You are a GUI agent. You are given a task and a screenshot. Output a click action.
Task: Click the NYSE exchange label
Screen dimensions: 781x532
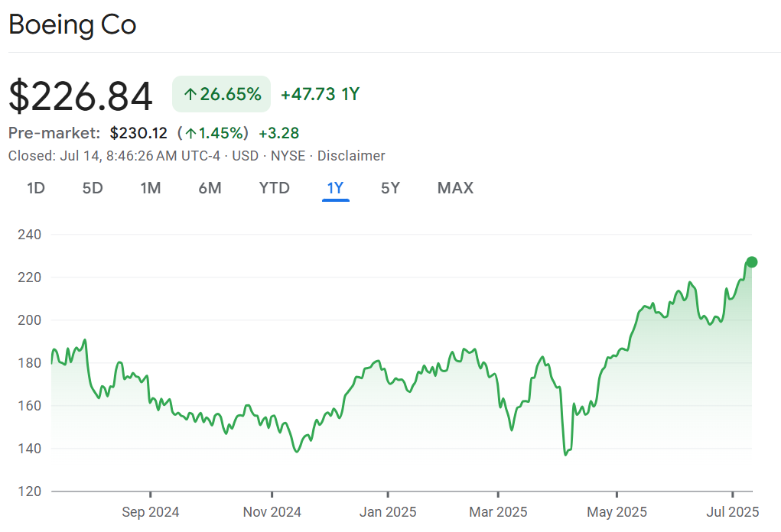[x=288, y=156]
